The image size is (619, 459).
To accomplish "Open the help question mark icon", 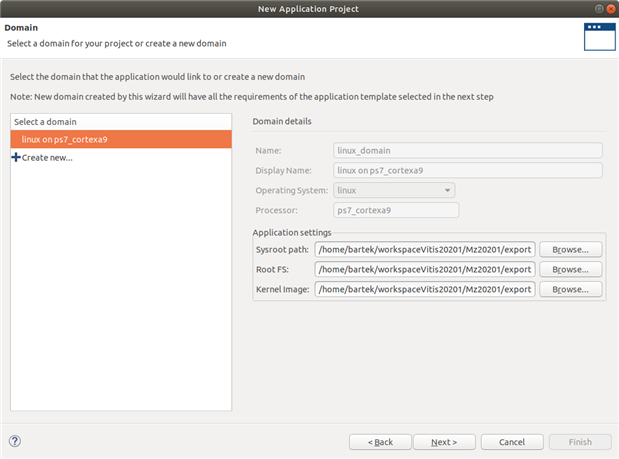I will tap(15, 441).
